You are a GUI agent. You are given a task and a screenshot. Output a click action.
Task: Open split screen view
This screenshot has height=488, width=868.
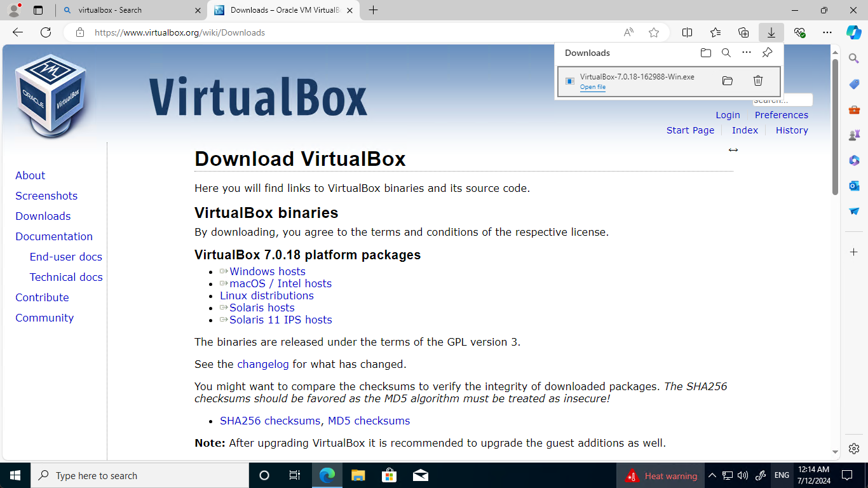point(688,32)
